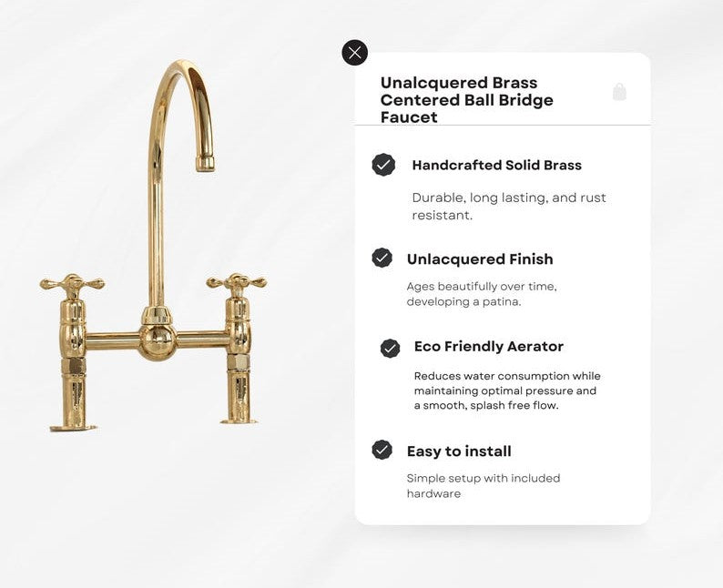Click the faucet's right cross handle
Viewport: 723px width, 588px height.
pos(236,282)
